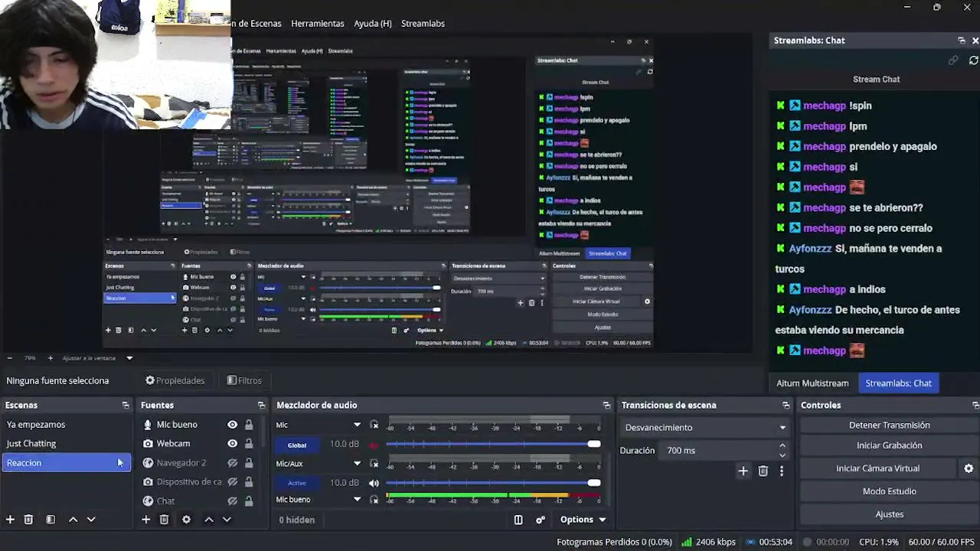Enable Modo Estudio
The image size is (980, 551).
tap(890, 491)
